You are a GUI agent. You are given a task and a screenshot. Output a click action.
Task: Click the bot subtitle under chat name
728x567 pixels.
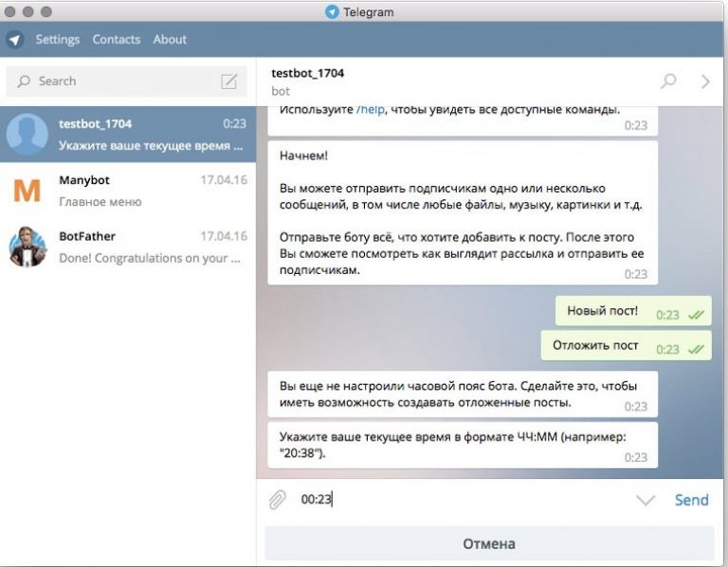coord(281,91)
